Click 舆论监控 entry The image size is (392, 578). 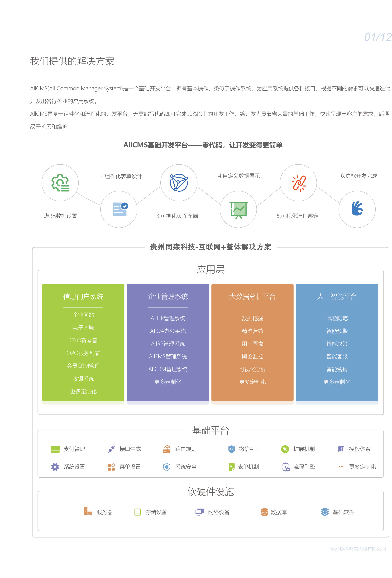252,356
